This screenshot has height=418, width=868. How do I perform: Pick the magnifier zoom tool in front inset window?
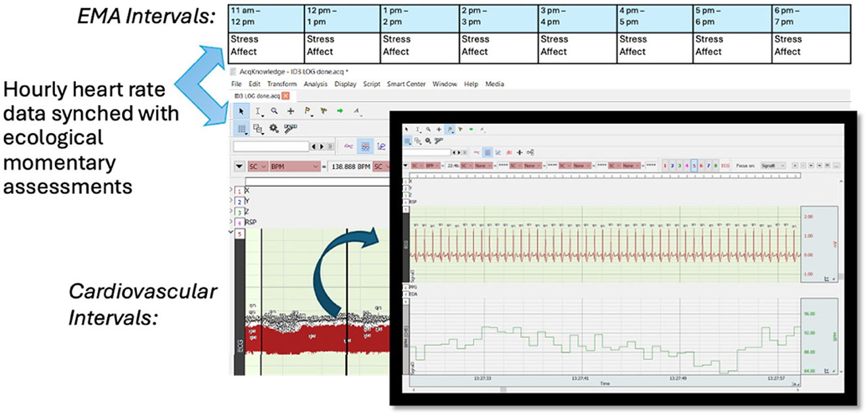tap(428, 129)
